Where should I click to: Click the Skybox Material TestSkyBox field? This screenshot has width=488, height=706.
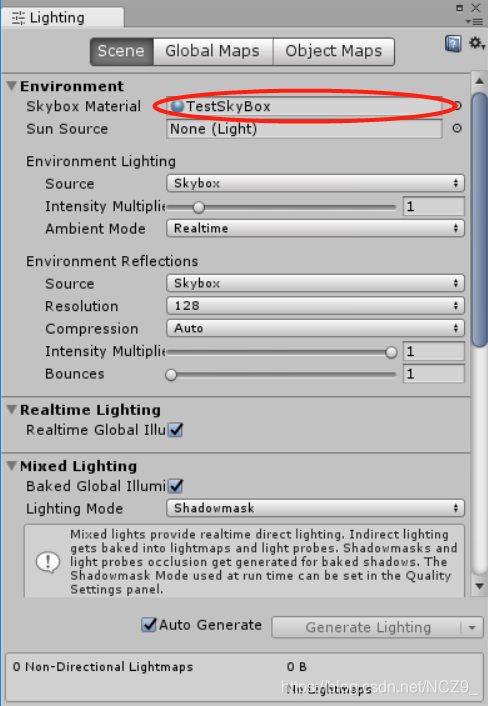click(x=304, y=106)
